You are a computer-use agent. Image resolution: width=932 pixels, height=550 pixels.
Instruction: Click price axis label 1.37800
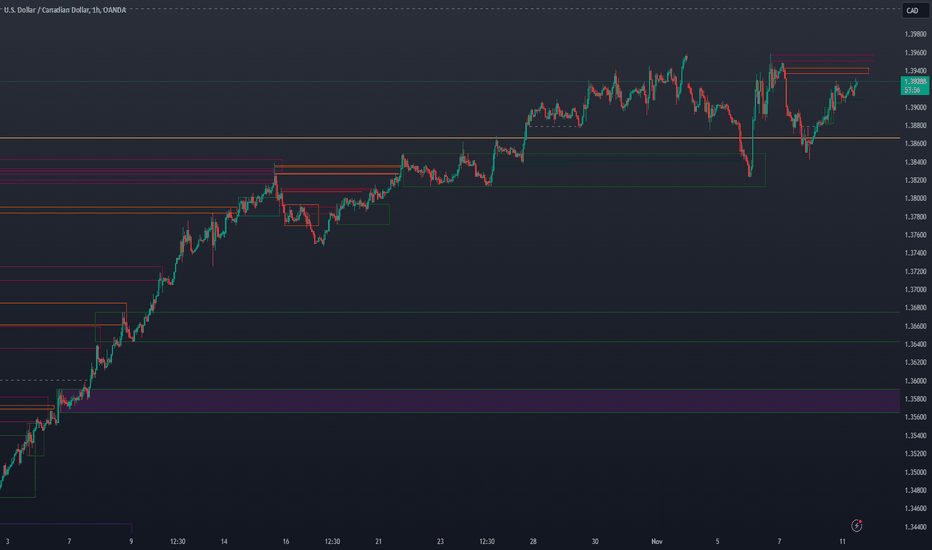click(915, 217)
